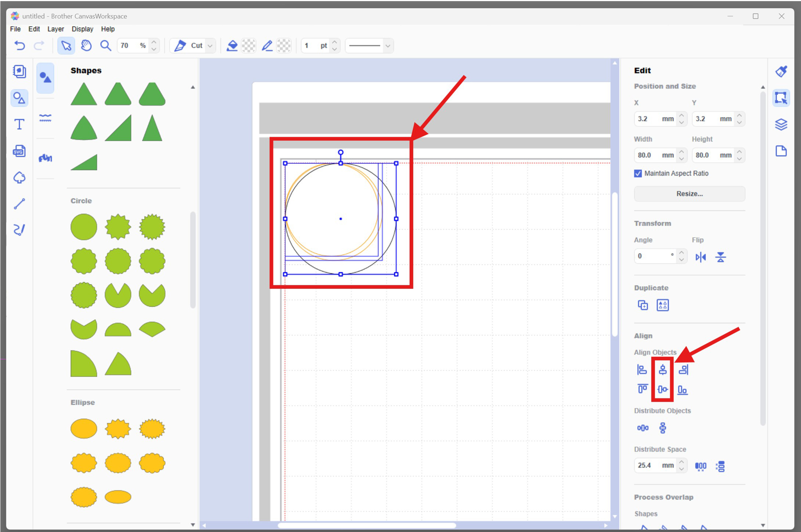Select the green quarter-circle shape

pyautogui.click(x=83, y=363)
